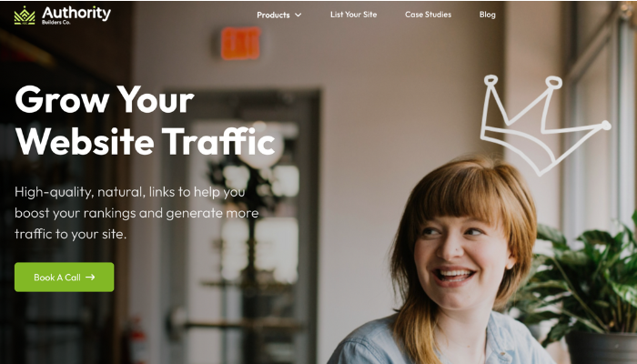Click the High-quality natural links paragraph
The height and width of the screenshot is (364, 637).
coord(136,213)
